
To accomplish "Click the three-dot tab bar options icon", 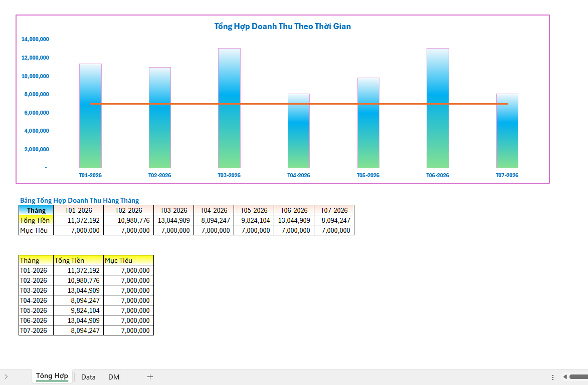I will 553,377.
